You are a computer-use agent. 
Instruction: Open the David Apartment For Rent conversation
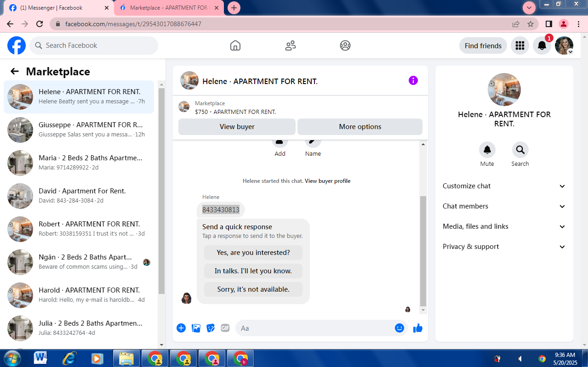pos(79,196)
